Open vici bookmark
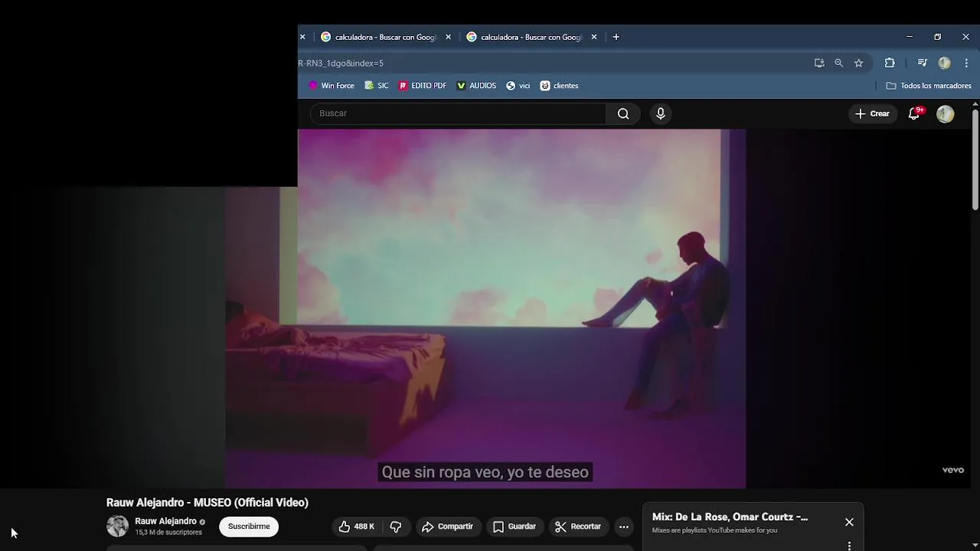980x551 pixels. pos(518,86)
